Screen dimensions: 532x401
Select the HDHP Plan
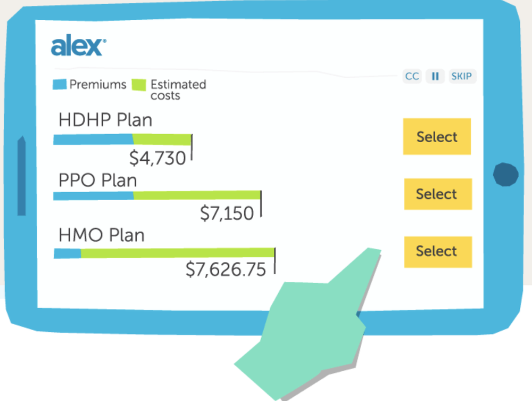pos(437,136)
